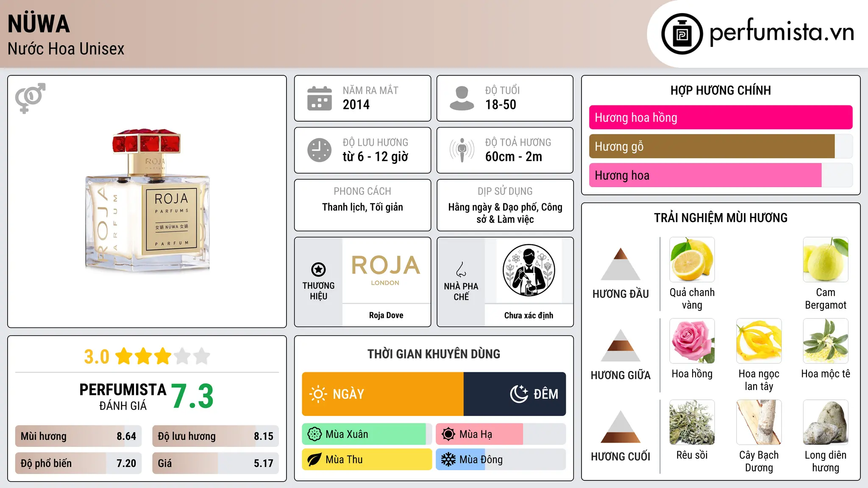Click the NÜWA perfume title
868x488 pixels.
tap(39, 23)
